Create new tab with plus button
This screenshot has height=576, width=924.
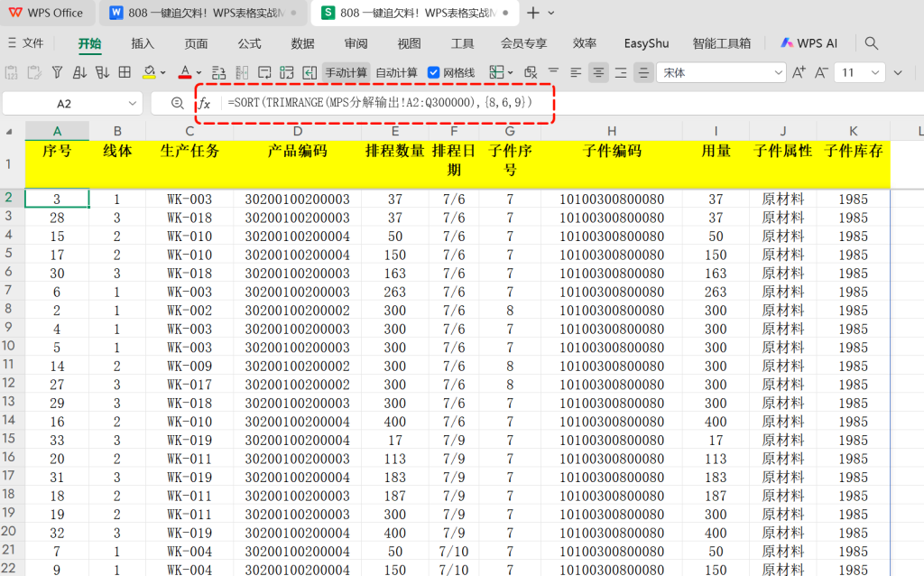(x=532, y=13)
